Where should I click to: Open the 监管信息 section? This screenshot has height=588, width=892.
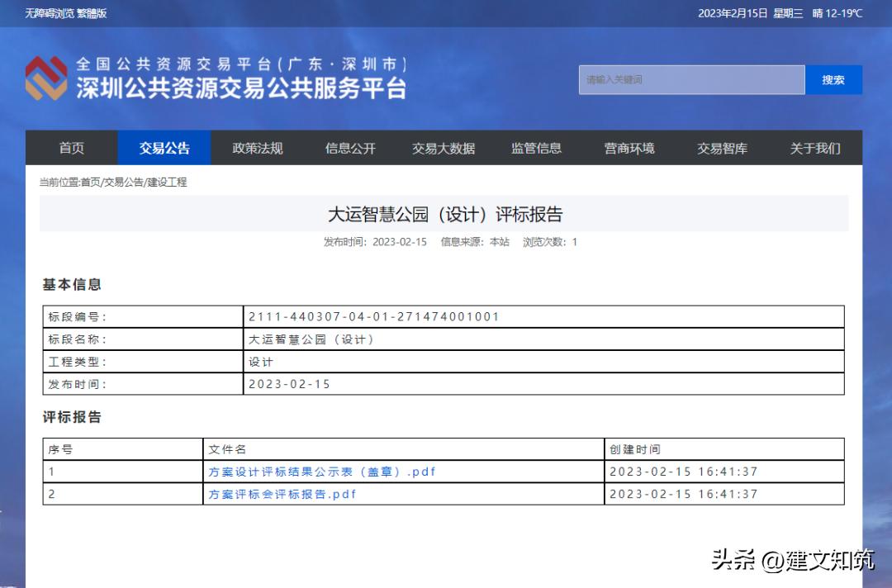[x=535, y=148]
